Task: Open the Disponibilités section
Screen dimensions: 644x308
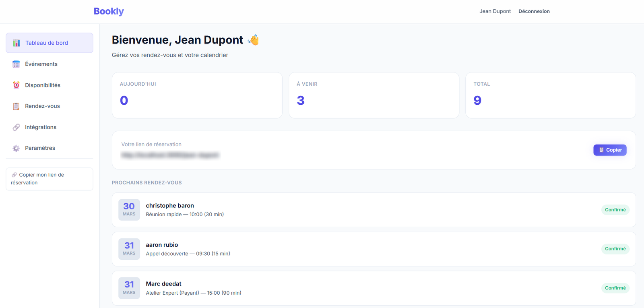Action: pos(50,85)
